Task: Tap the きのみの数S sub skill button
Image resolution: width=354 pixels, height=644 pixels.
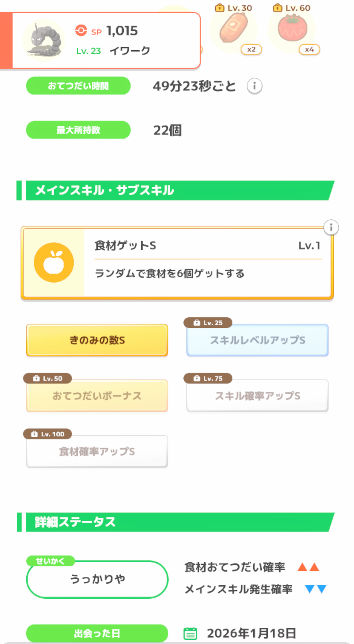Action: (97, 340)
